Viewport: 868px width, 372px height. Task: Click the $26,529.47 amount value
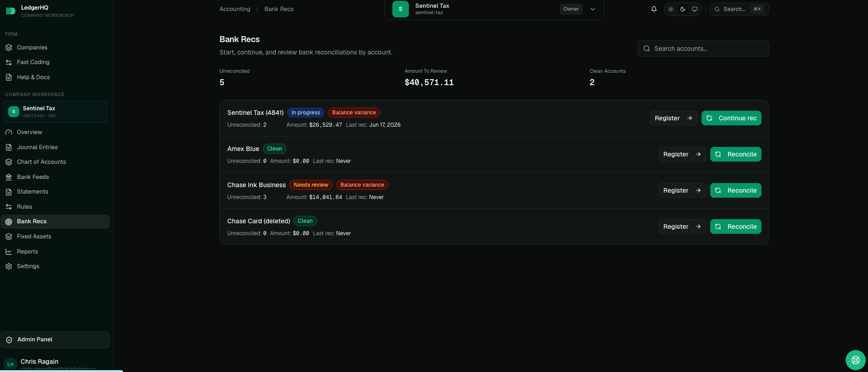click(x=326, y=125)
